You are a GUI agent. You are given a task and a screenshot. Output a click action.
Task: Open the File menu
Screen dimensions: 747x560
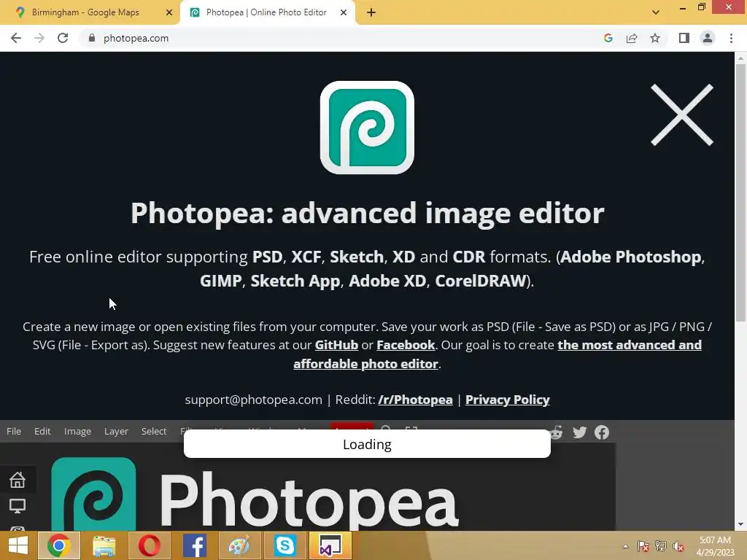click(x=14, y=431)
